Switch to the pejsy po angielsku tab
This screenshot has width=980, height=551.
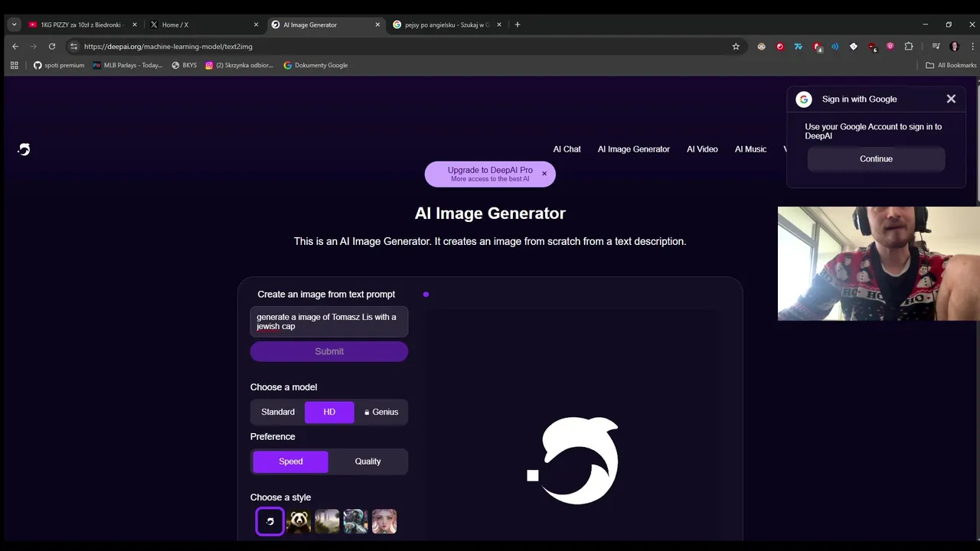(x=447, y=24)
